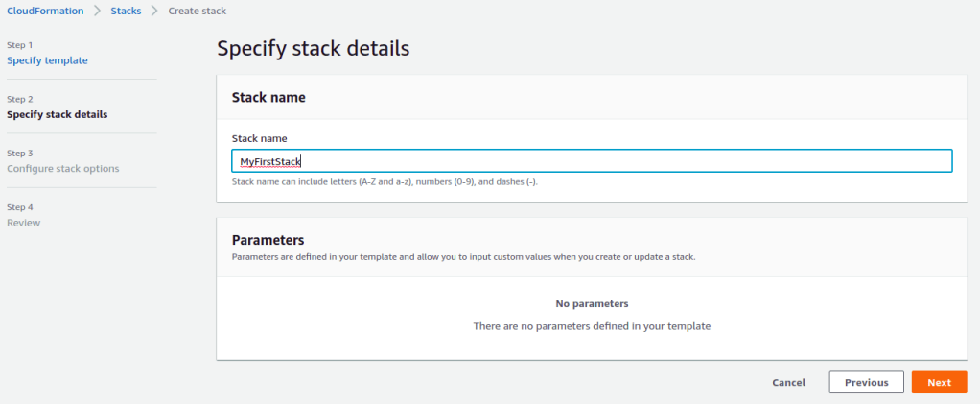980x404 pixels.
Task: Click into the MyFirstStack name field
Action: (x=591, y=161)
